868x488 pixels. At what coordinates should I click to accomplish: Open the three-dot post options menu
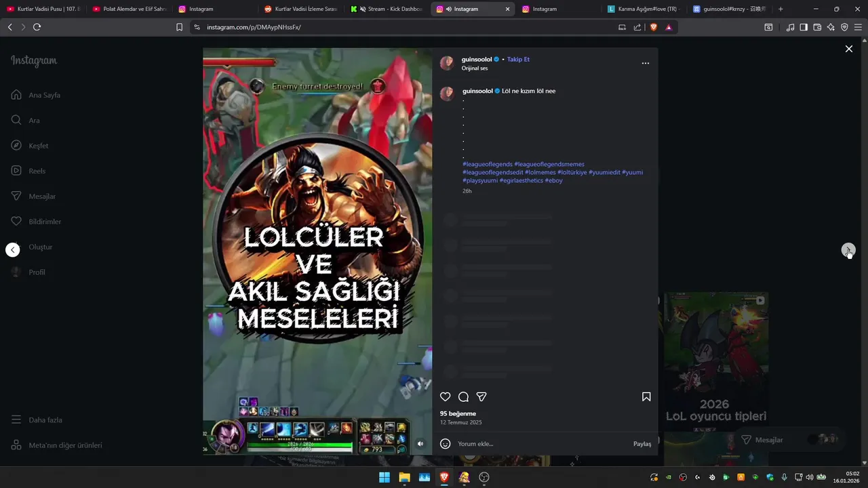click(646, 63)
